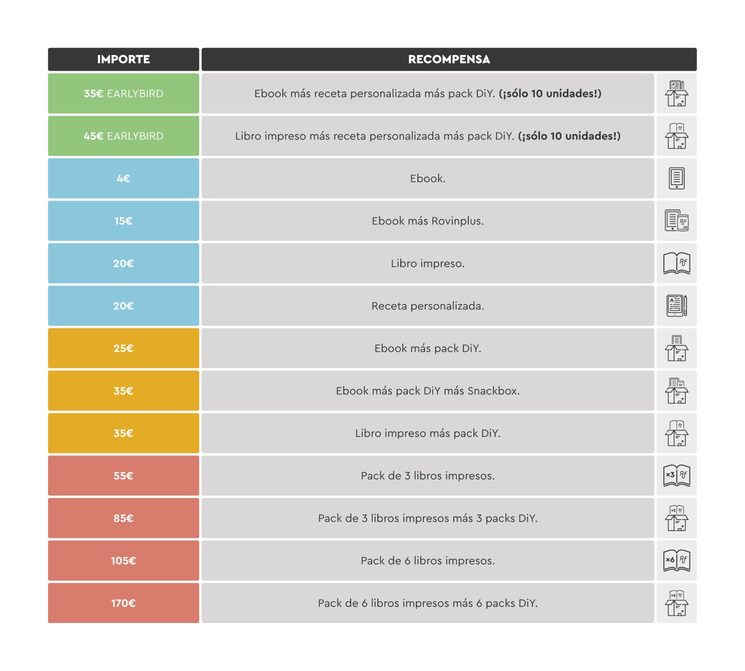The width and height of the screenshot is (745, 671).
Task: Click the "Ebook más pack DiY más Snackbox." reward
Action: (428, 391)
